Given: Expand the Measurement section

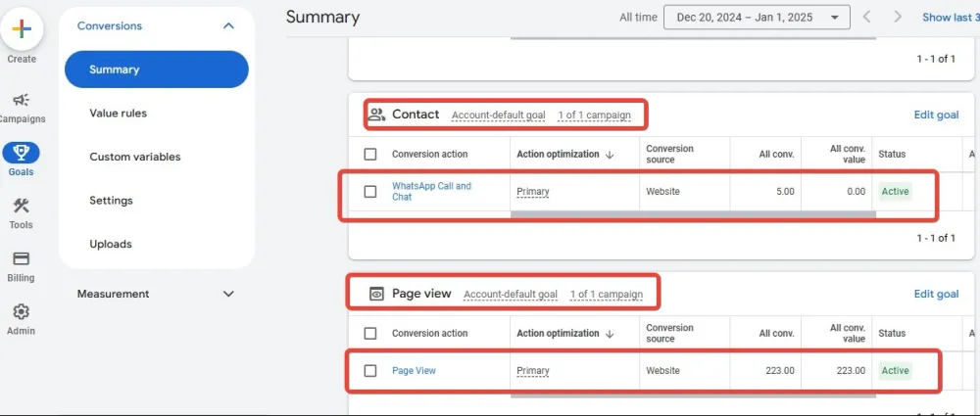Looking at the screenshot, I should point(156,294).
